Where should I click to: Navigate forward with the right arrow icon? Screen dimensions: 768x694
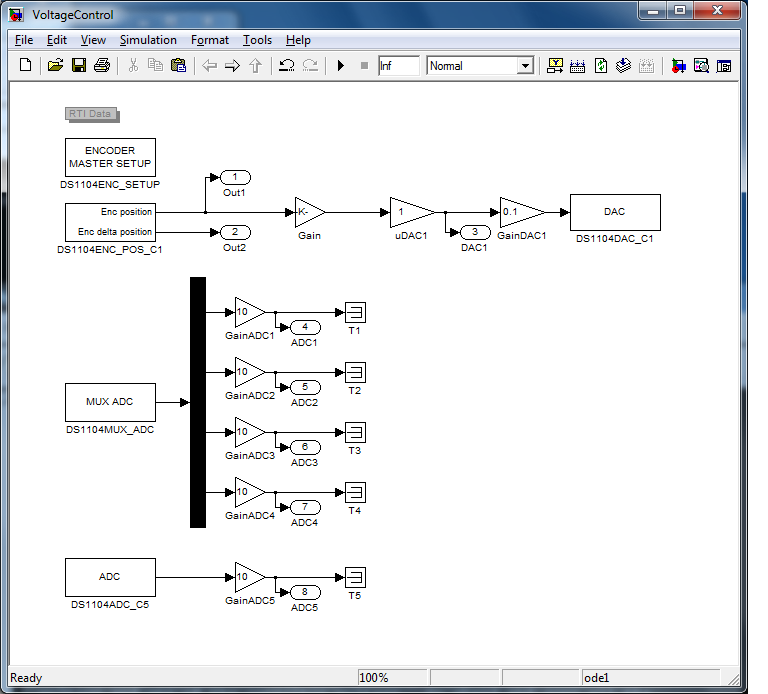click(233, 65)
